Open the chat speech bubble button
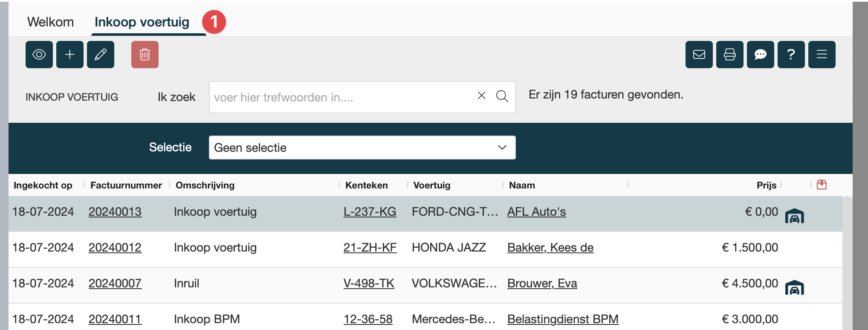 coord(761,55)
